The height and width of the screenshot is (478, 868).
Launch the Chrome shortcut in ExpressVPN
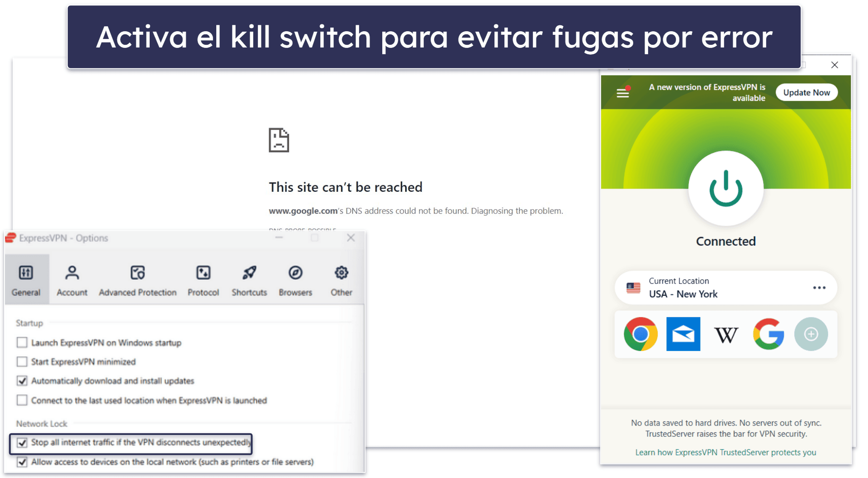[640, 334]
